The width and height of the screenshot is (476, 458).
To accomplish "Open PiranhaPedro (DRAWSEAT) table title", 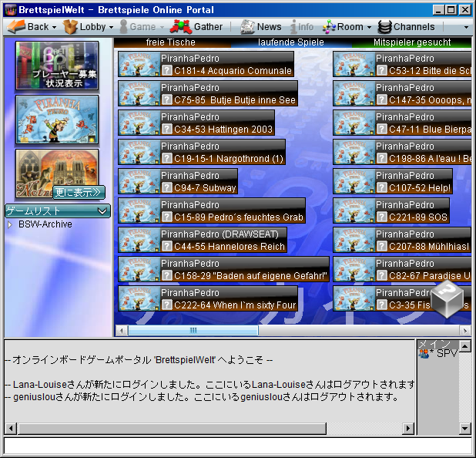I will [220, 234].
